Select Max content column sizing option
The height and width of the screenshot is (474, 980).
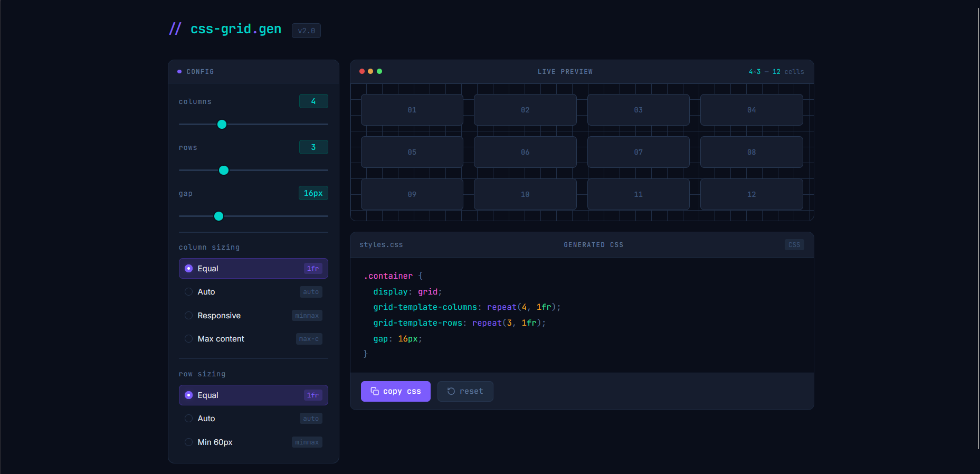(253, 339)
